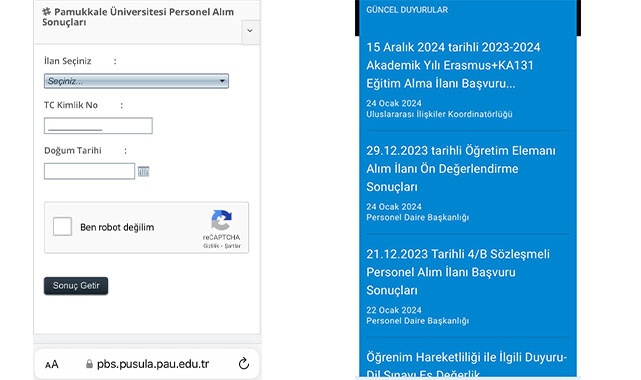Viewport: 641px width, 380px height.
Task: Open the reCAPTCHA Şartlar link
Action: (233, 246)
